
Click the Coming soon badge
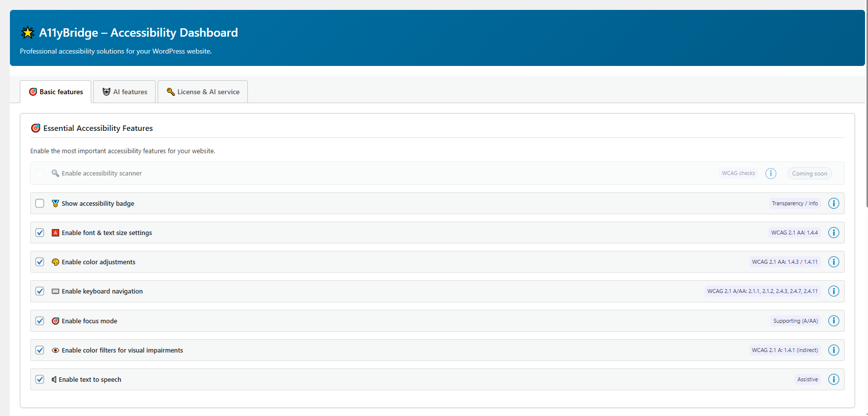pyautogui.click(x=810, y=173)
